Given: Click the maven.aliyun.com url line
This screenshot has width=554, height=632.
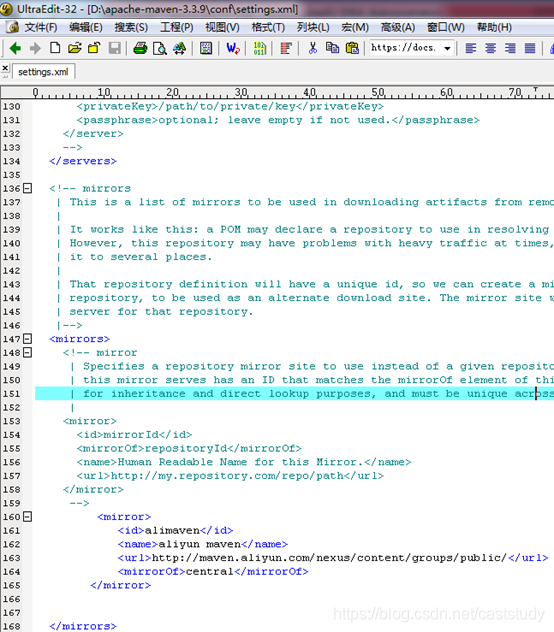Looking at the screenshot, I should point(333,558).
